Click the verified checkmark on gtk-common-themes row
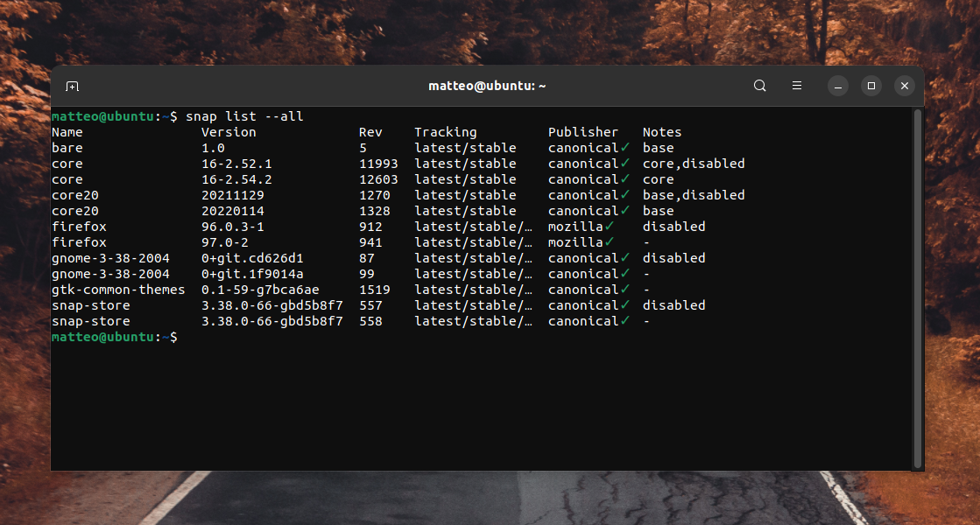This screenshot has width=980, height=525. coord(625,290)
